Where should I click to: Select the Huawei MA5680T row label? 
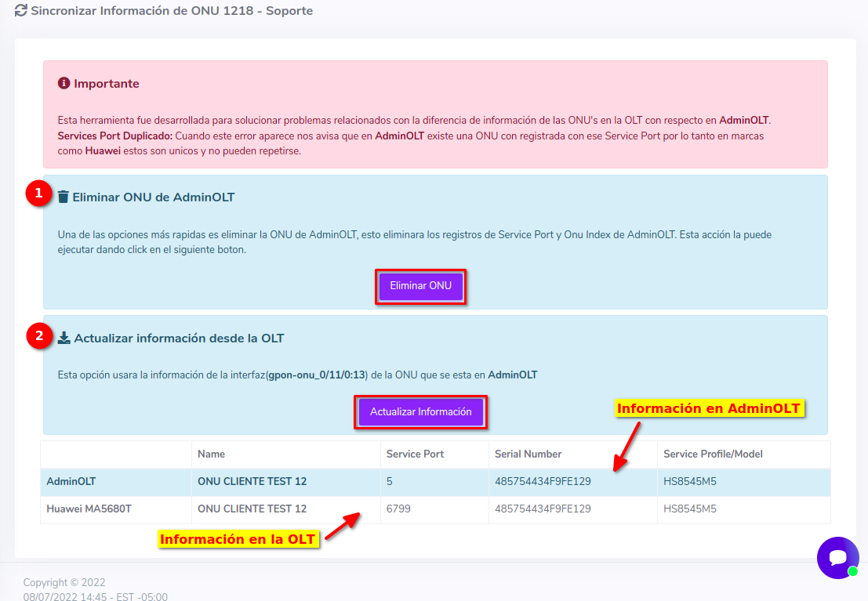click(89, 509)
